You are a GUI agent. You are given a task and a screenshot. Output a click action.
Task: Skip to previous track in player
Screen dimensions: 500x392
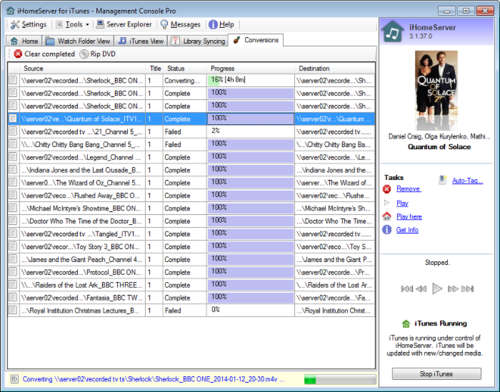407,289
